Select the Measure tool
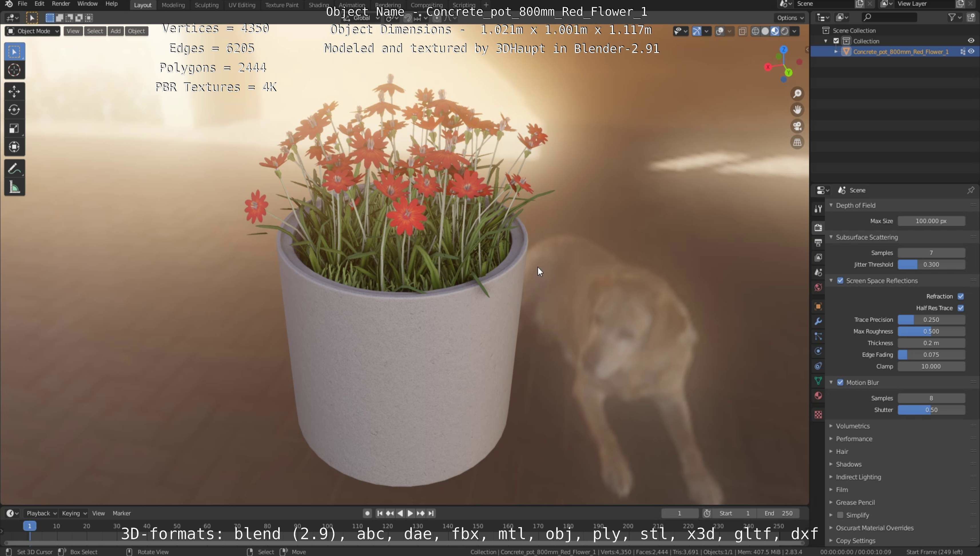The width and height of the screenshot is (980, 556). coord(15,187)
